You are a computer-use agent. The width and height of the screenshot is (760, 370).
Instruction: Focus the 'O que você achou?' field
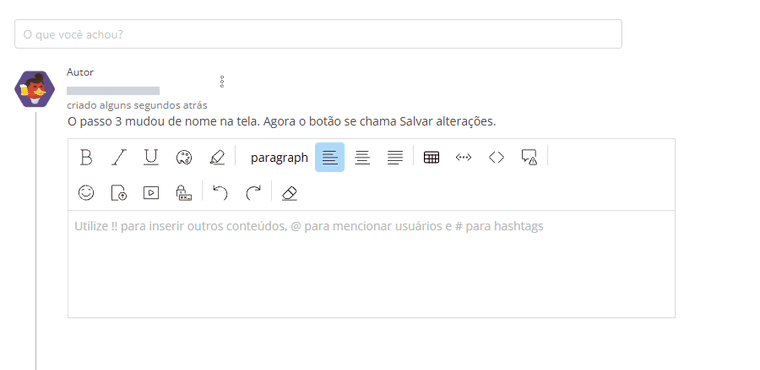click(x=318, y=34)
